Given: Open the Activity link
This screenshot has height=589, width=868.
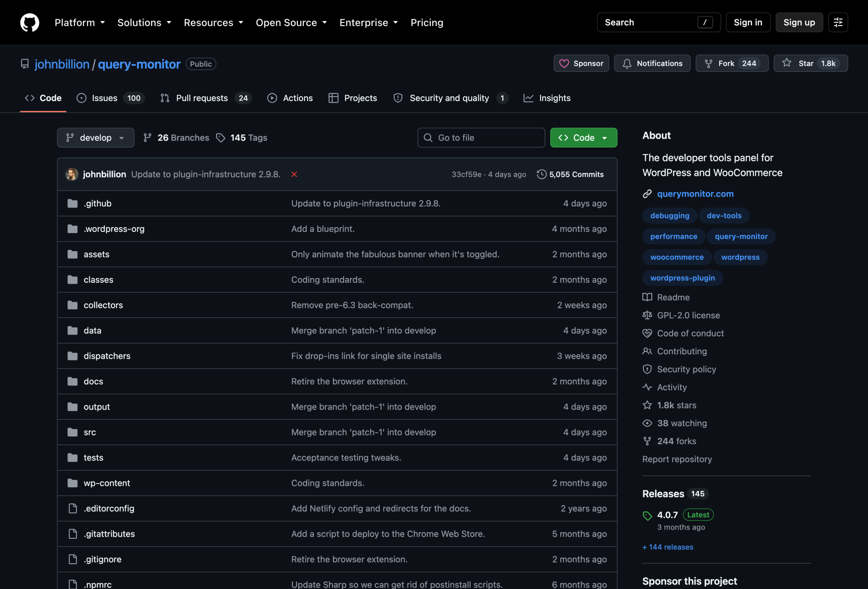Looking at the screenshot, I should [x=665, y=387].
